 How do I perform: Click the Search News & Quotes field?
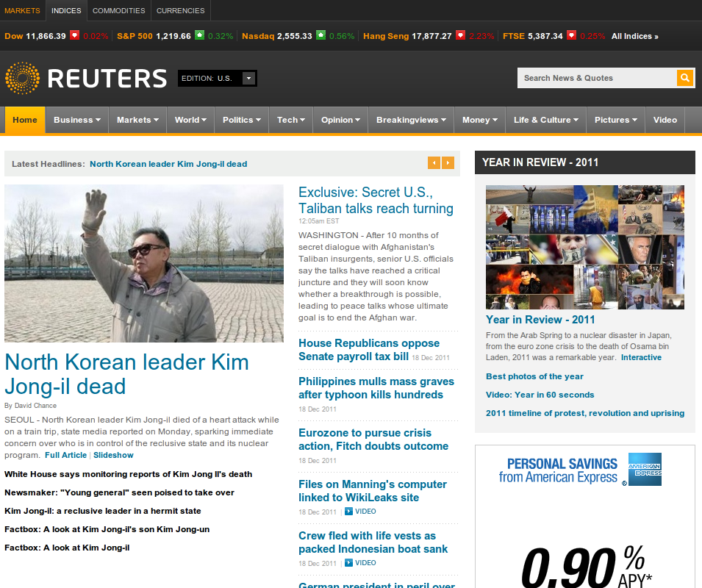coord(597,78)
